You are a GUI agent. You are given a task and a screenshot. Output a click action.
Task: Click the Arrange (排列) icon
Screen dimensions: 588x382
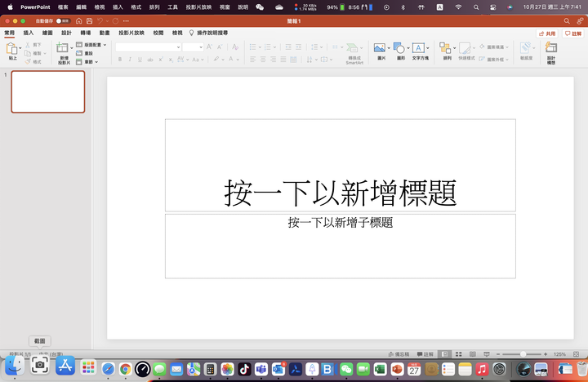coord(445,48)
